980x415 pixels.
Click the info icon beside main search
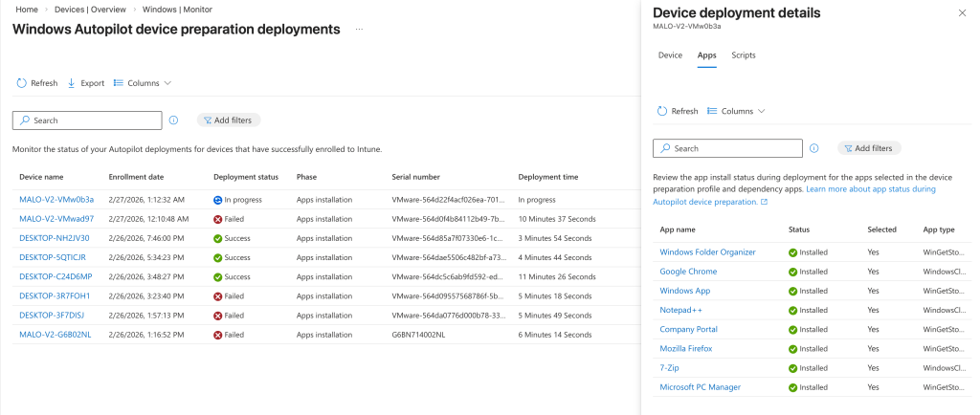[173, 120]
